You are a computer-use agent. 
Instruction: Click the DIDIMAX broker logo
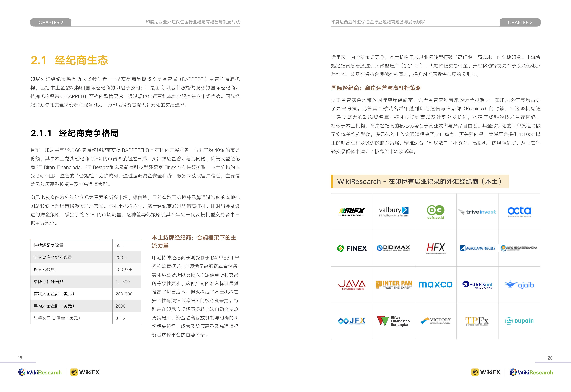[x=394, y=248]
